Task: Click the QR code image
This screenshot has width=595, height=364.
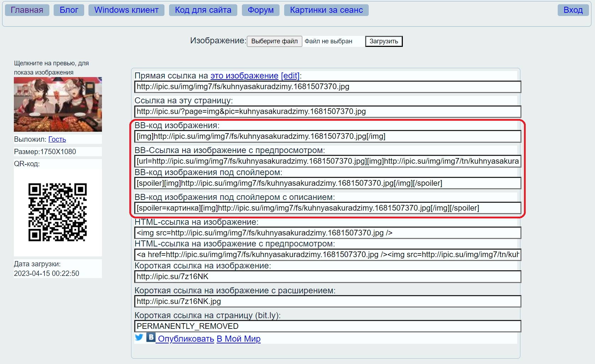Action: click(x=58, y=212)
